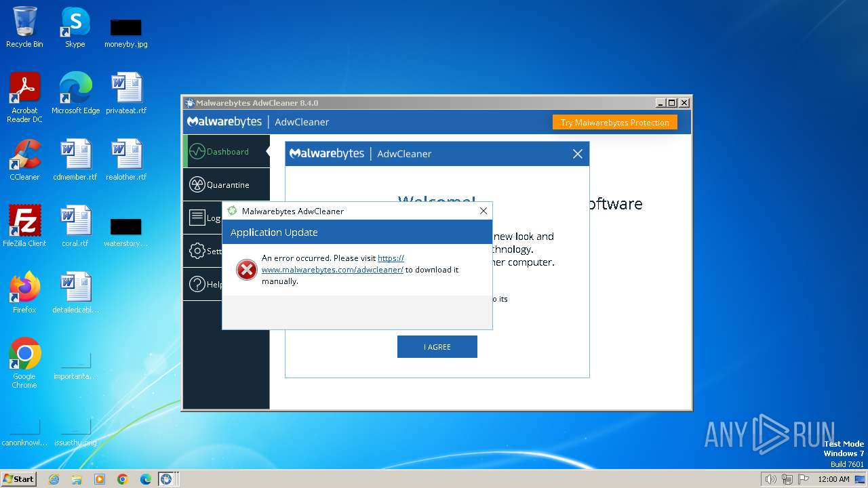Click the AdwCleaner title bar bug icon
This screenshot has height=488, width=868.
point(190,103)
